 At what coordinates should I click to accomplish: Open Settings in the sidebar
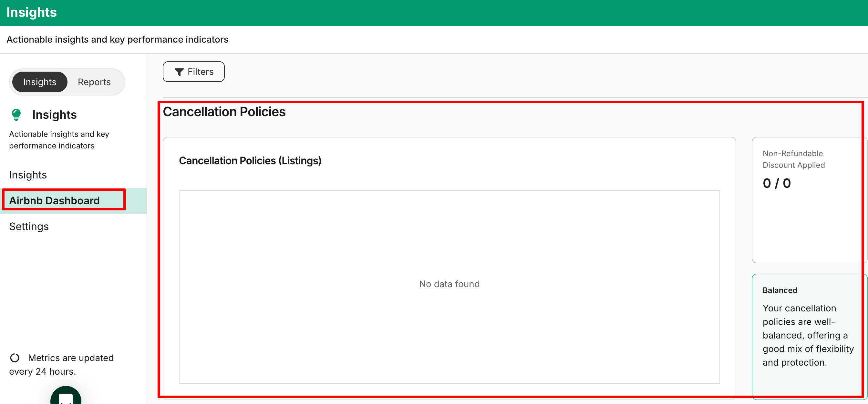click(29, 226)
